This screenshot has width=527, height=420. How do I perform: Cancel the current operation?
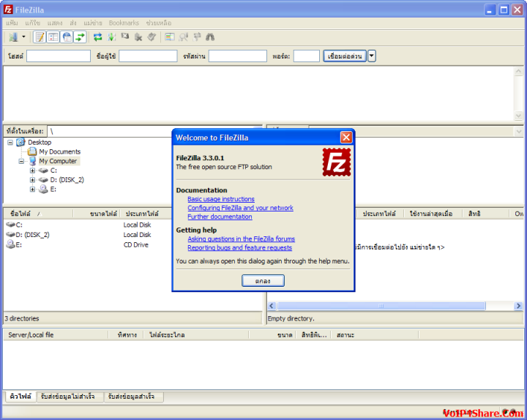[x=125, y=37]
